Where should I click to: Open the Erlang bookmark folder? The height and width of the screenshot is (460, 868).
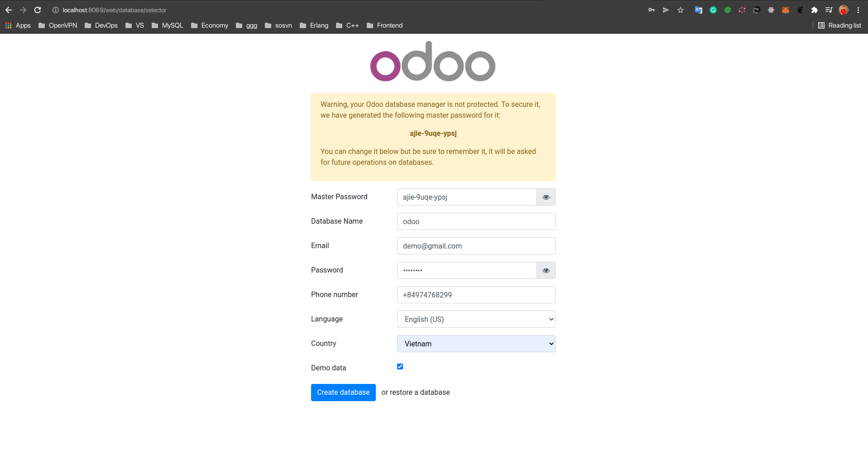coord(314,25)
